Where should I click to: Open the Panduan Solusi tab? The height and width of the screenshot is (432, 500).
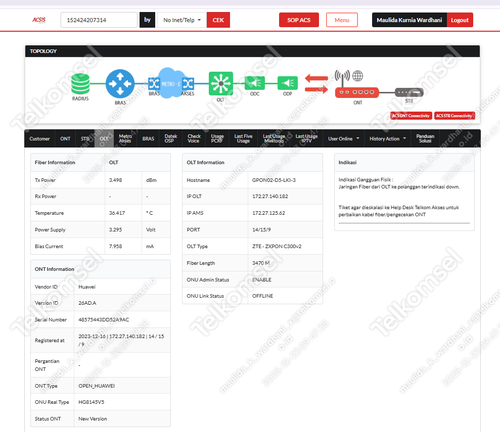click(x=425, y=139)
